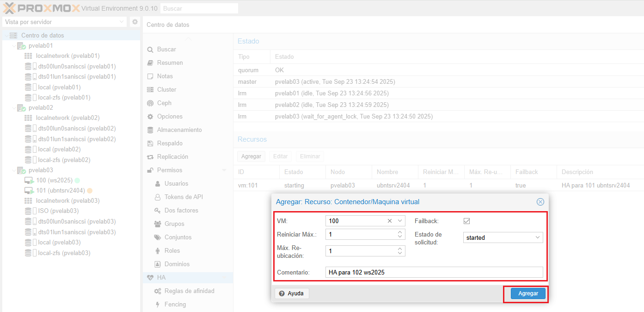644x312 pixels.
Task: Select the Centro de datos tree node
Action: 43,35
